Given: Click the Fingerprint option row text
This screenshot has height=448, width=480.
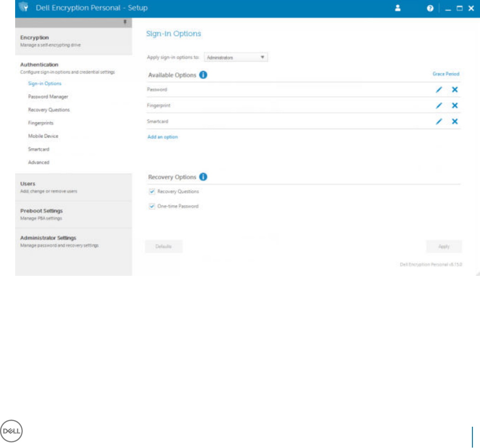Looking at the screenshot, I should click(159, 105).
